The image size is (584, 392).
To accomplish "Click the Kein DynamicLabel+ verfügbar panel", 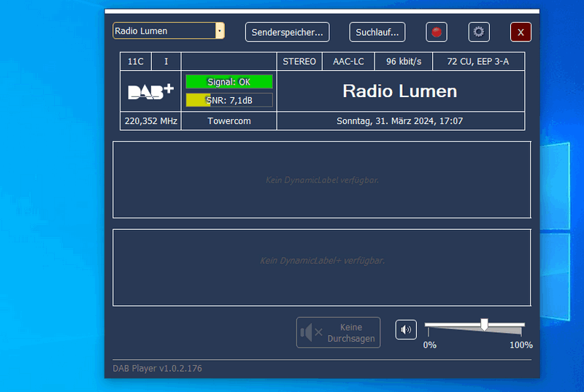I will [322, 268].
